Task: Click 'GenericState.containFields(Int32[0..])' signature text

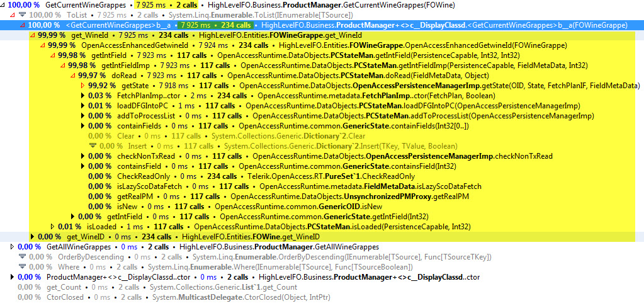Action: tap(354, 126)
